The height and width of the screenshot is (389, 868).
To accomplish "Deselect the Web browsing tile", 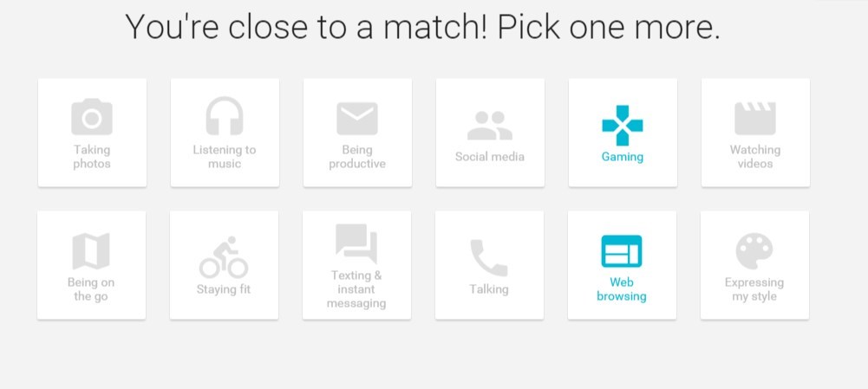I will (622, 265).
